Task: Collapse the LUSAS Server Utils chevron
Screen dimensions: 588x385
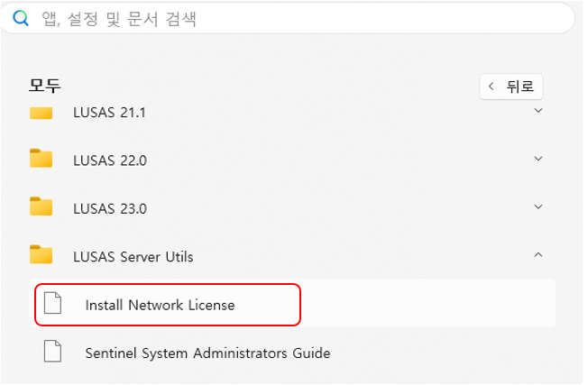Action: (538, 255)
